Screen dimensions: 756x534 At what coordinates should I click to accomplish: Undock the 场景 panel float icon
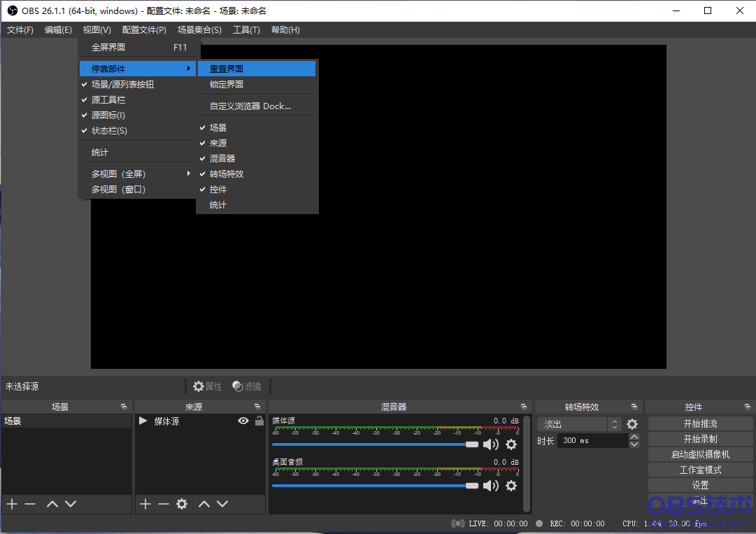pos(123,407)
